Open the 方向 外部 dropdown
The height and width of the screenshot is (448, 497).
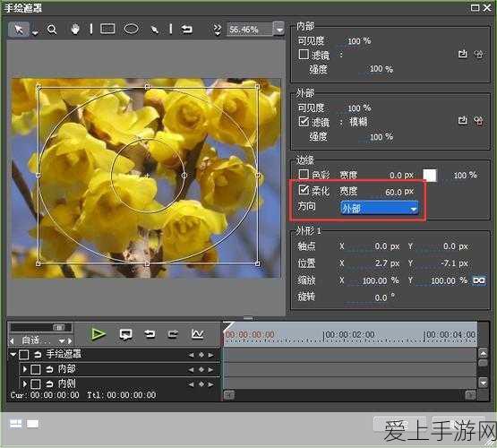pyautogui.click(x=379, y=208)
